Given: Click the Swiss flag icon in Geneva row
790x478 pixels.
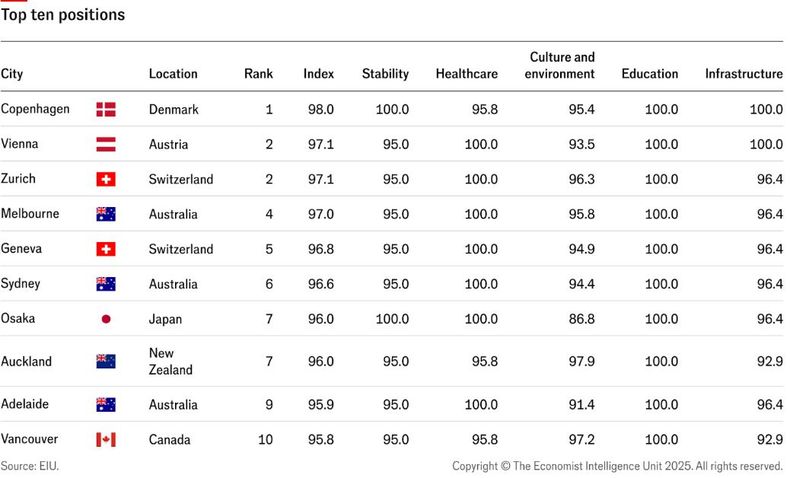Looking at the screenshot, I should click(106, 249).
